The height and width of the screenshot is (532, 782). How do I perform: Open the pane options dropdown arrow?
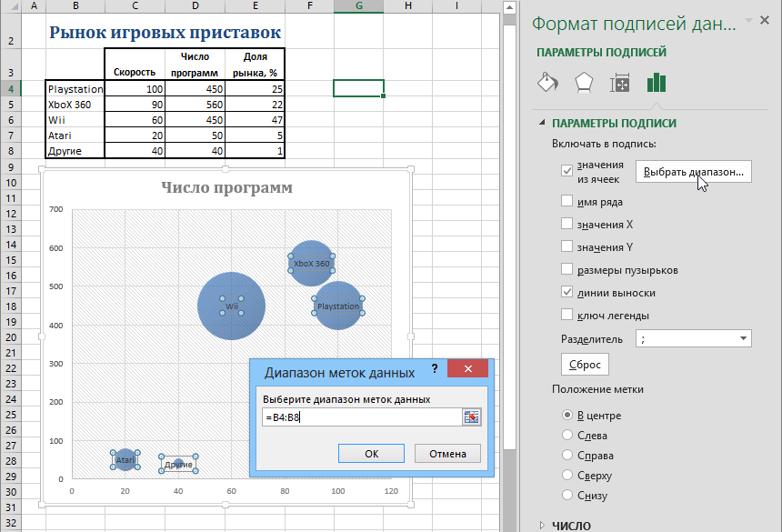coord(748,20)
